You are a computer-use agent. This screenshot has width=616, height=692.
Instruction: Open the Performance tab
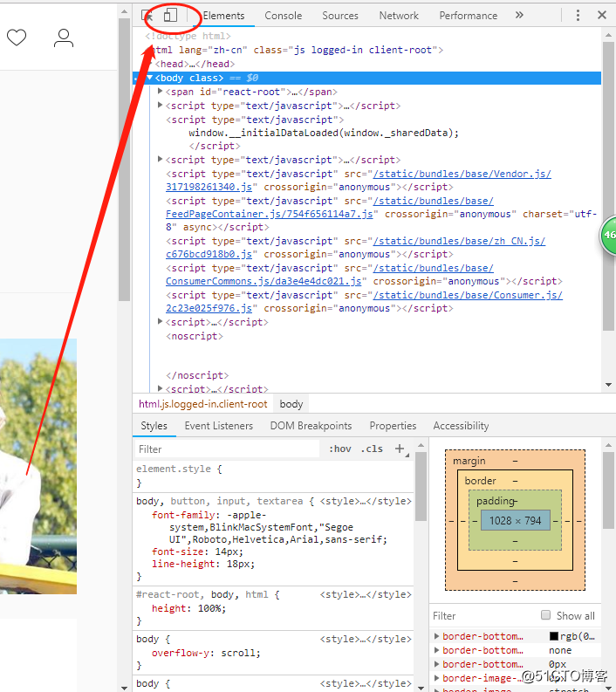(469, 16)
